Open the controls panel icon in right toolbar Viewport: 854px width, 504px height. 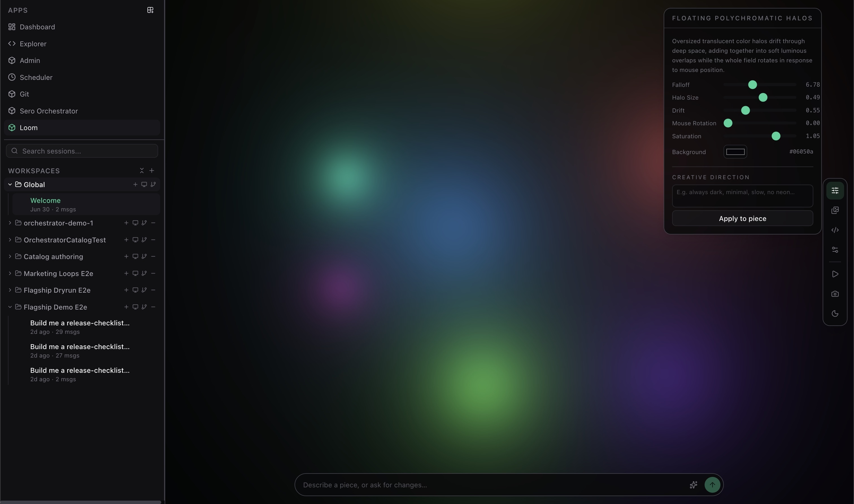pyautogui.click(x=835, y=190)
